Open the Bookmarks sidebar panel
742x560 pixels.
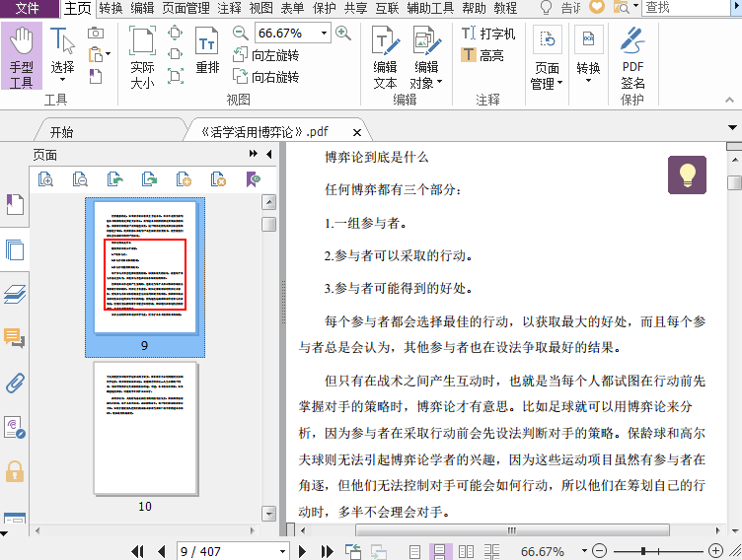15,204
